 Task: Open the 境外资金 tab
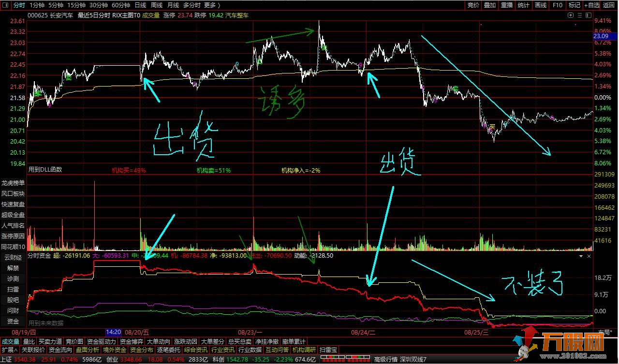115,350
